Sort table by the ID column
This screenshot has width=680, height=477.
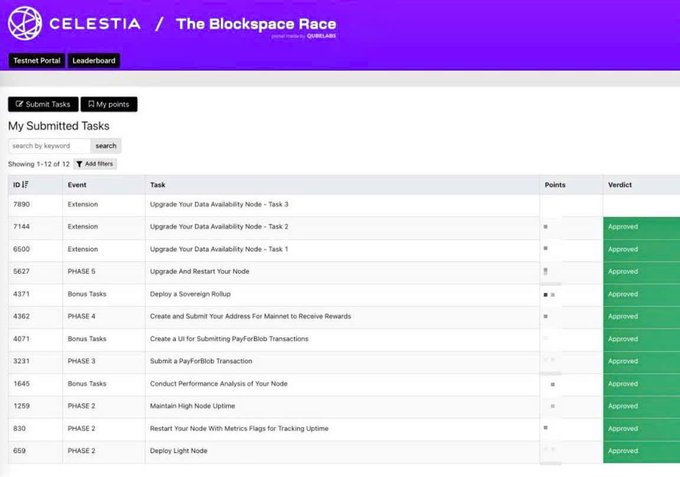pos(20,185)
